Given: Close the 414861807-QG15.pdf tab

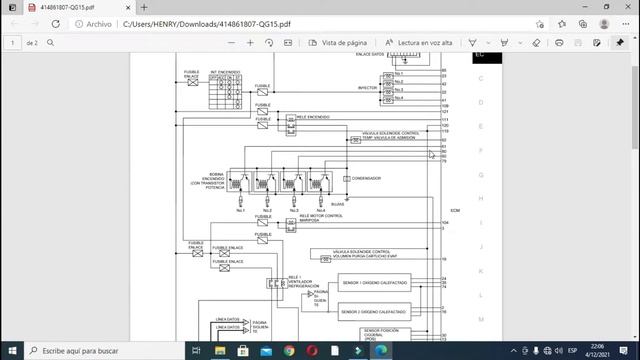Looking at the screenshot, I should click(128, 7).
